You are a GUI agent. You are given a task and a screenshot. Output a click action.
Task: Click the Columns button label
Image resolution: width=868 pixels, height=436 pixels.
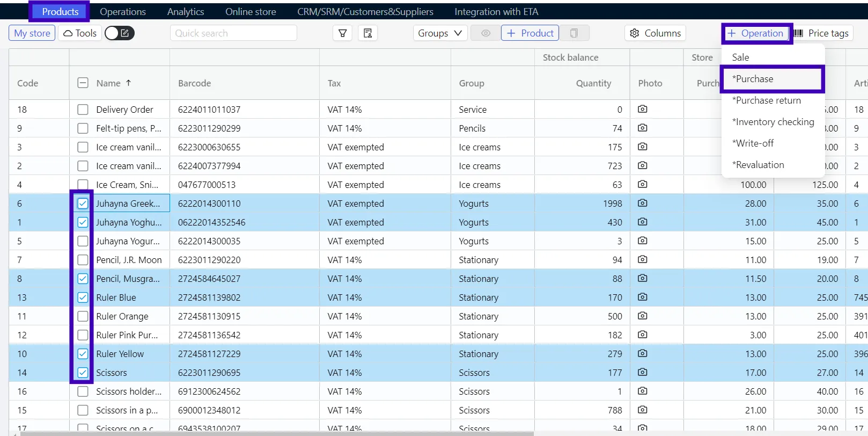tap(663, 33)
